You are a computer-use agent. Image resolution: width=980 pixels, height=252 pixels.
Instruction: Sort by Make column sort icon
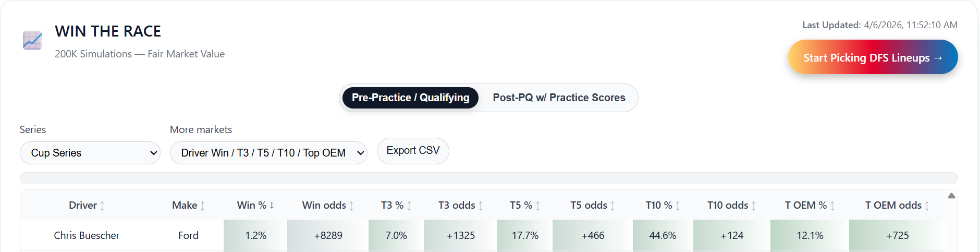pos(203,206)
